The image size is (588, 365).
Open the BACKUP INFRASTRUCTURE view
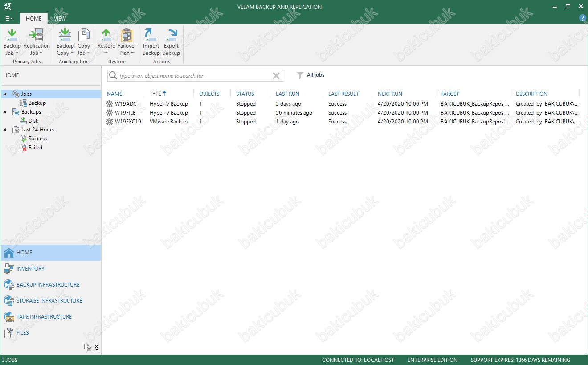[x=51, y=285]
